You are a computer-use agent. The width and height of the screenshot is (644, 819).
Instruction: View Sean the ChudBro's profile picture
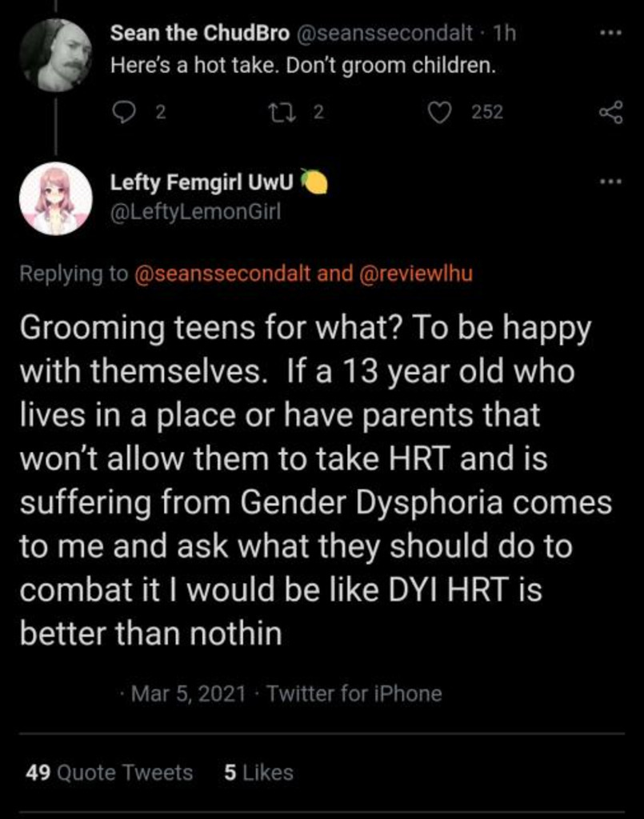coord(55,55)
